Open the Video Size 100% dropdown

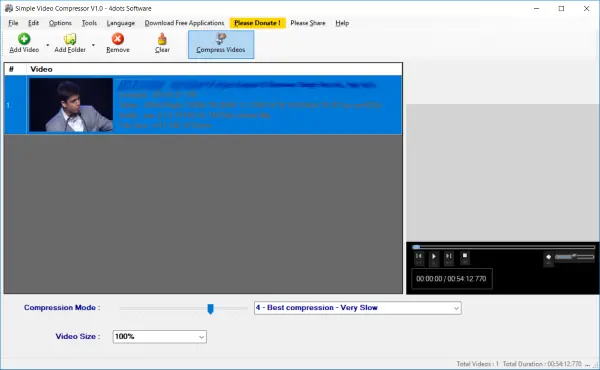pos(160,337)
